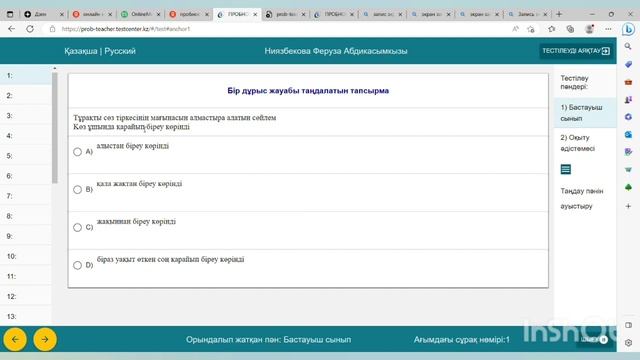Open the sidebar Outlook icon
The image size is (640, 360).
tap(628, 134)
